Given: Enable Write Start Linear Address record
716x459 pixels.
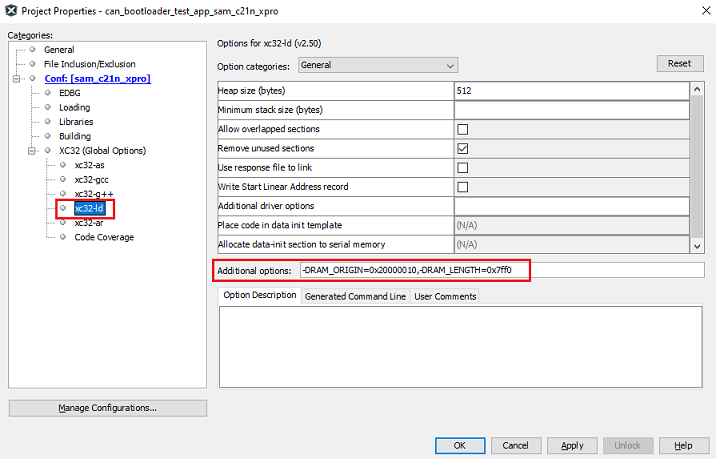Looking at the screenshot, I should tap(462, 186).
